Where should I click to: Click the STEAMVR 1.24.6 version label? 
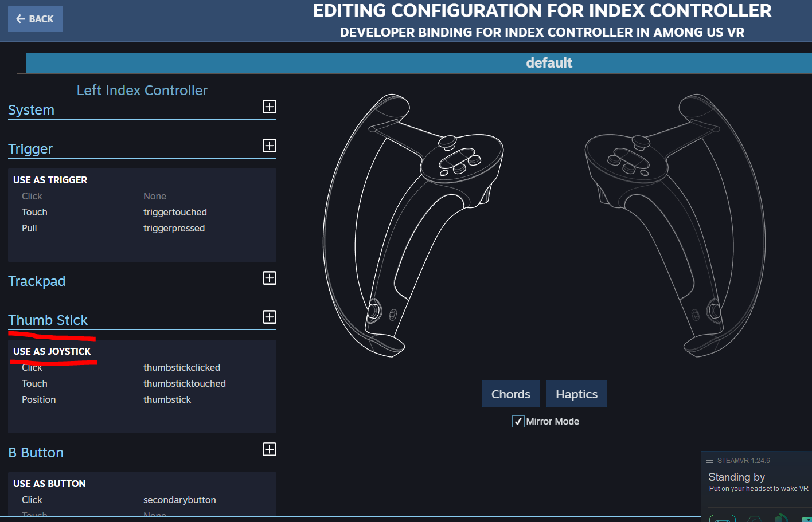(x=743, y=461)
